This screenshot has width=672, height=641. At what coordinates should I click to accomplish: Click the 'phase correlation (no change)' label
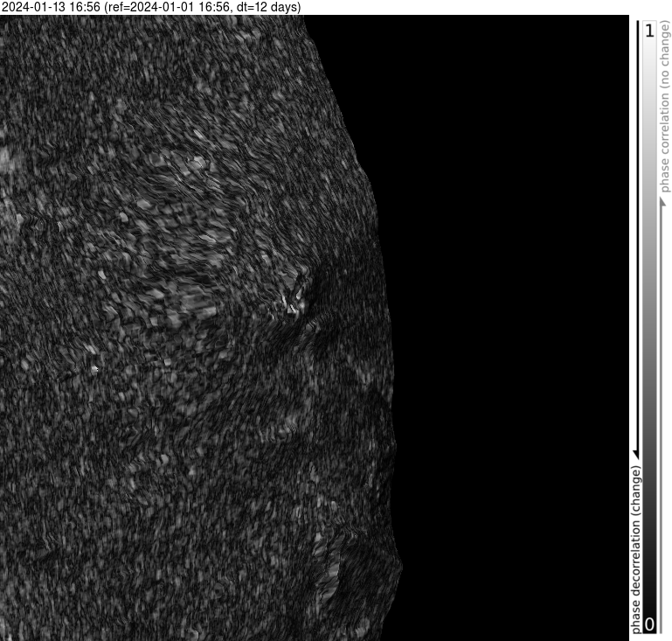[x=664, y=108]
